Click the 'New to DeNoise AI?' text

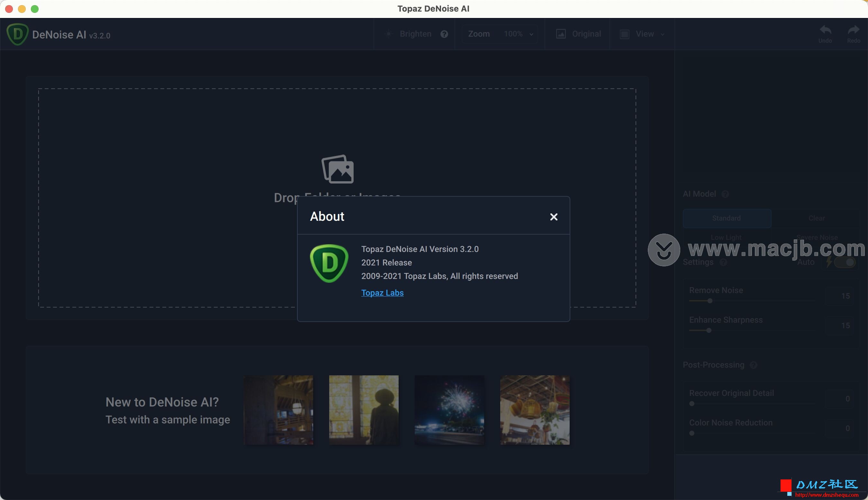[162, 402]
